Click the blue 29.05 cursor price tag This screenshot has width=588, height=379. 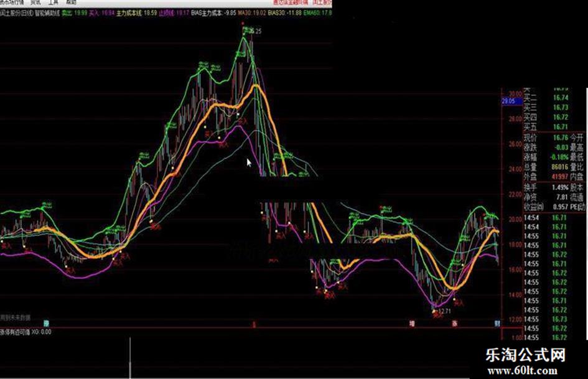pyautogui.click(x=511, y=101)
